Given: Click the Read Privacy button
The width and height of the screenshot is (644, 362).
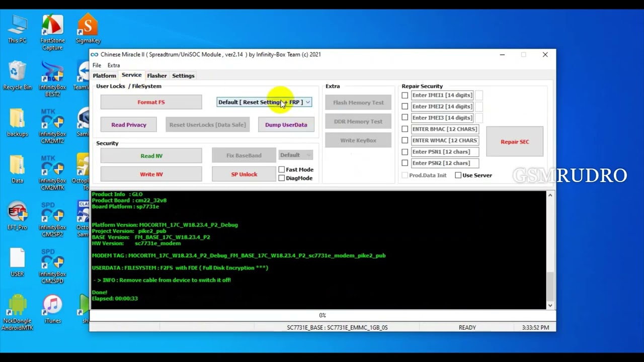Looking at the screenshot, I should 129,125.
